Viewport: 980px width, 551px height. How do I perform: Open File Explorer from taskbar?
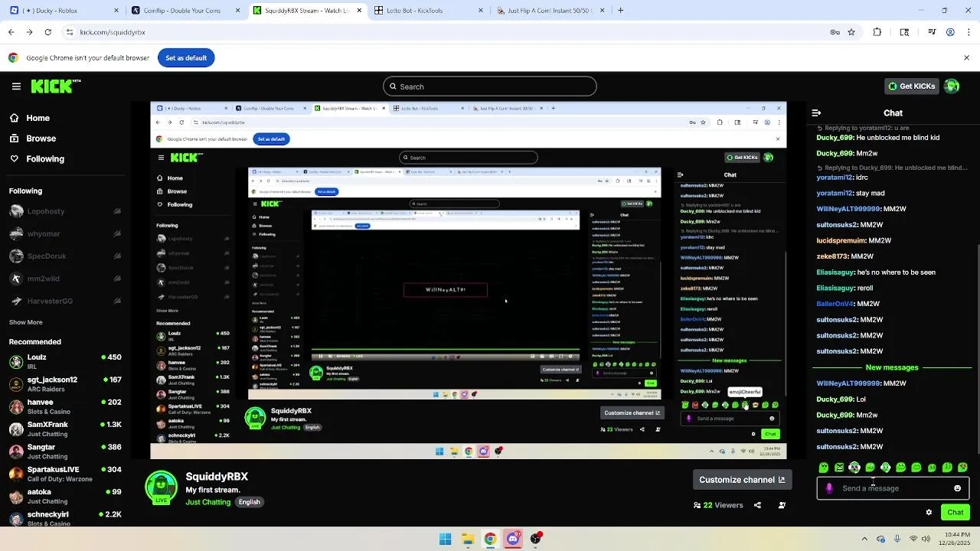[x=468, y=539]
